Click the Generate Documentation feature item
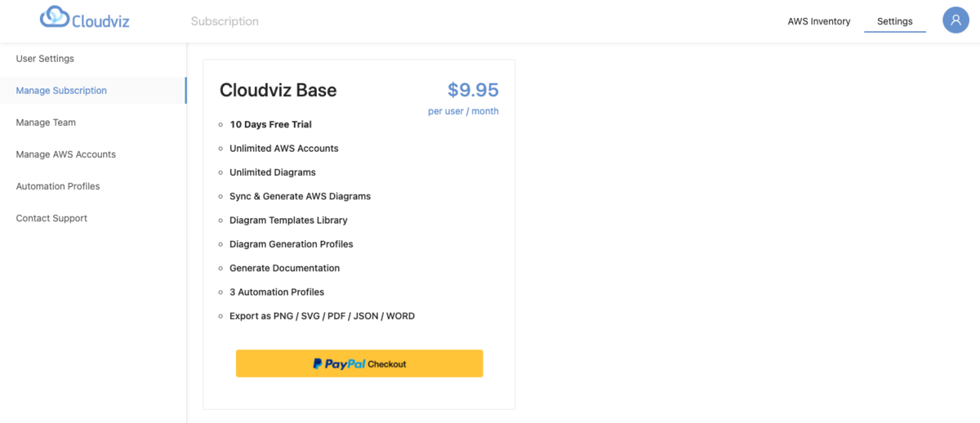The height and width of the screenshot is (423, 980). click(x=284, y=268)
